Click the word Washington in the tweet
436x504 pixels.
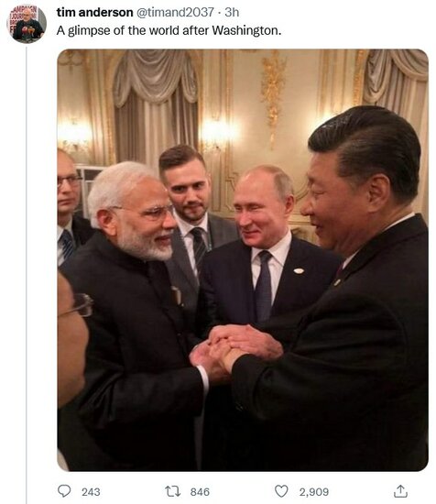pyautogui.click(x=246, y=30)
